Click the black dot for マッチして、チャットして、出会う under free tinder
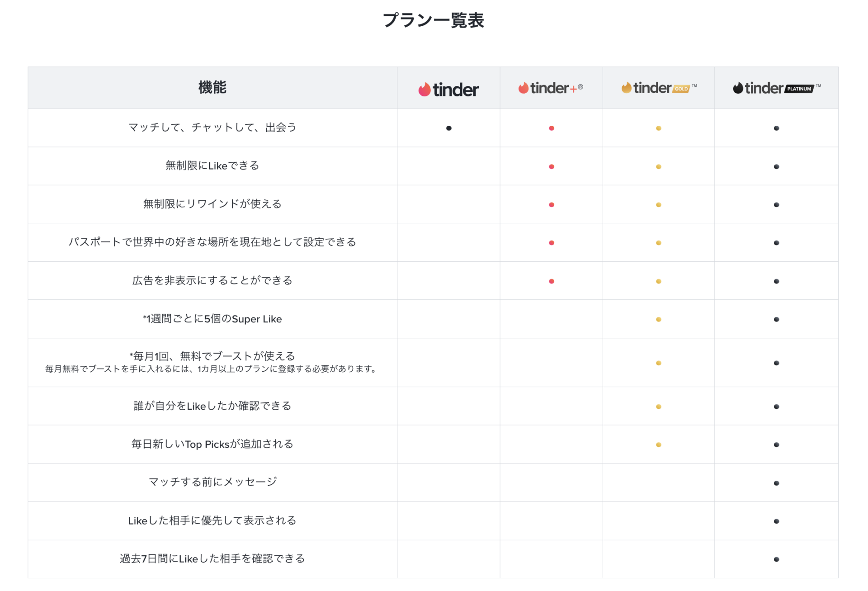This screenshot has width=868, height=591. tap(448, 128)
